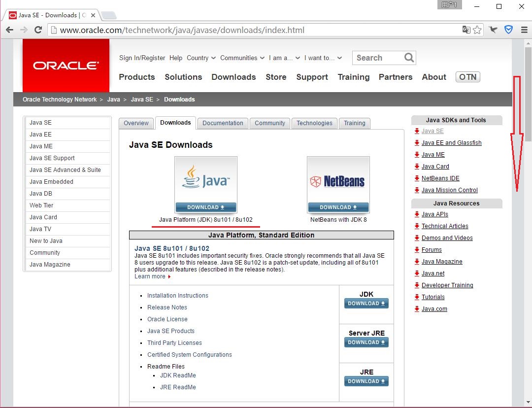
Task: Click the JDK DOWNLOAD button
Action: [366, 304]
